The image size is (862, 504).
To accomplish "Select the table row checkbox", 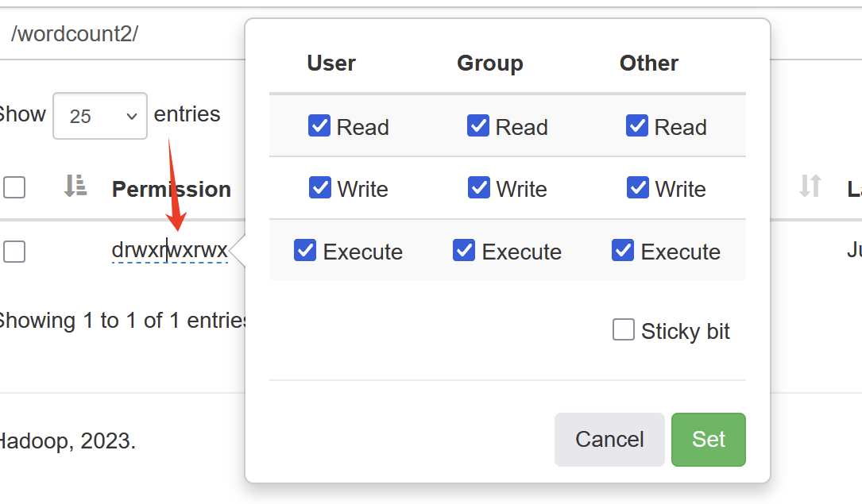I will [x=14, y=252].
